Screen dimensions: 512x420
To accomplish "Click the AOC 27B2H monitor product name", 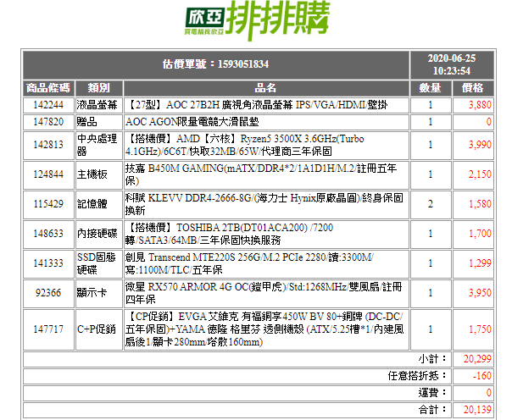I will click(266, 105).
